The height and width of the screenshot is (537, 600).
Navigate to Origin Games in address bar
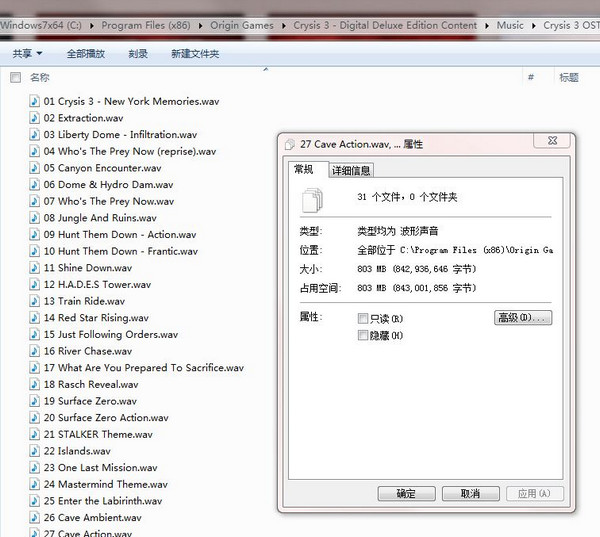point(242,26)
